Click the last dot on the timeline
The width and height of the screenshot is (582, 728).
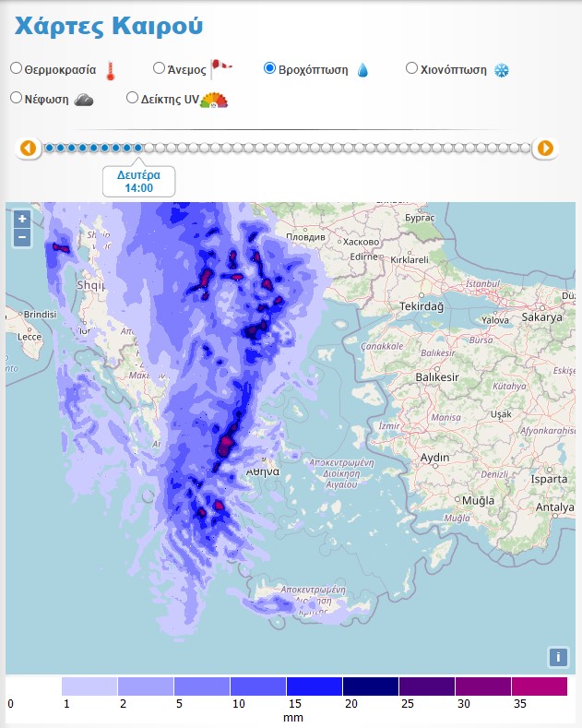pos(525,148)
